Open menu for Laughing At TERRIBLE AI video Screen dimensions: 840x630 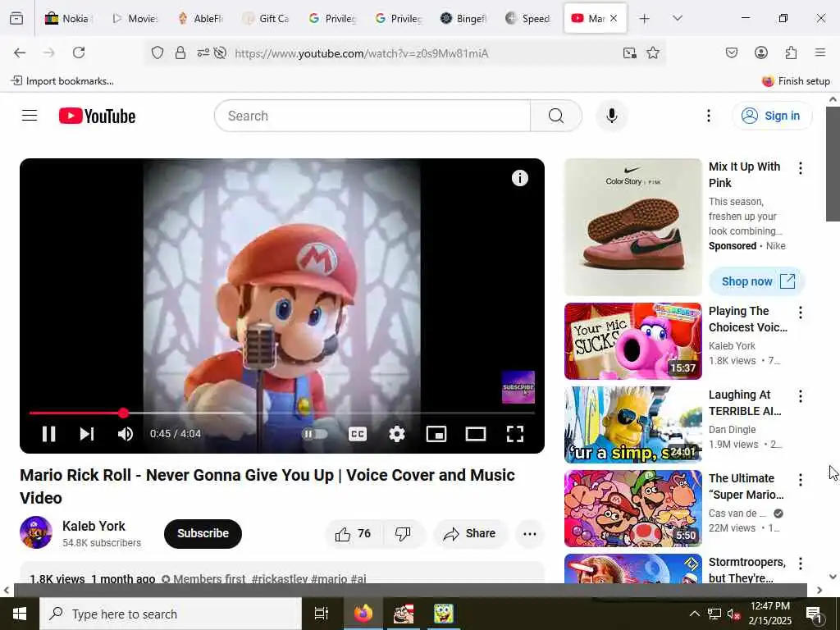pos(801,396)
